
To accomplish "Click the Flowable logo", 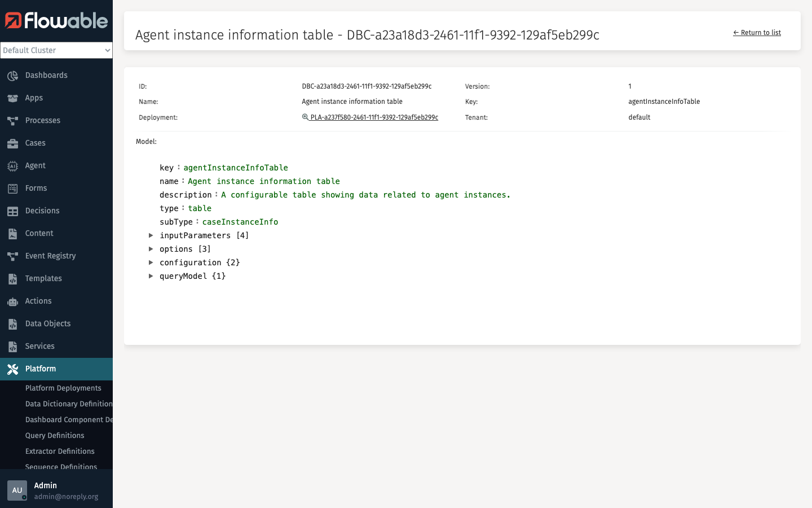I will pyautogui.click(x=56, y=20).
